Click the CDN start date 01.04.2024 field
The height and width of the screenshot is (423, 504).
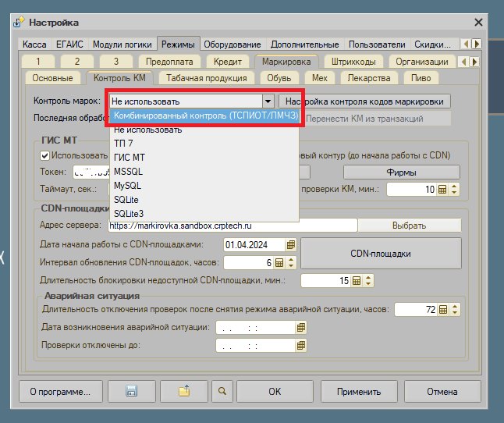coord(254,245)
